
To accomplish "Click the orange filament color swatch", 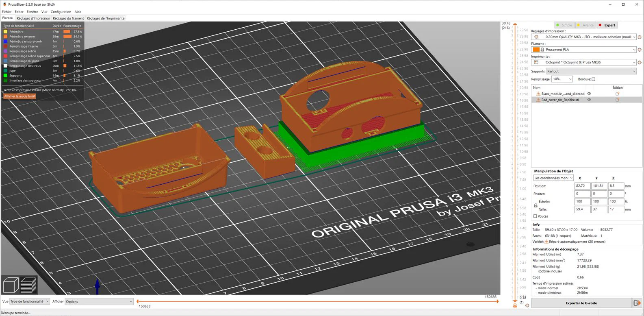I will point(536,50).
